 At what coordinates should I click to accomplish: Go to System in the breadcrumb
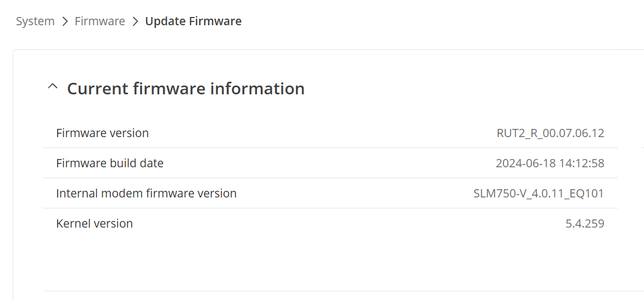35,21
